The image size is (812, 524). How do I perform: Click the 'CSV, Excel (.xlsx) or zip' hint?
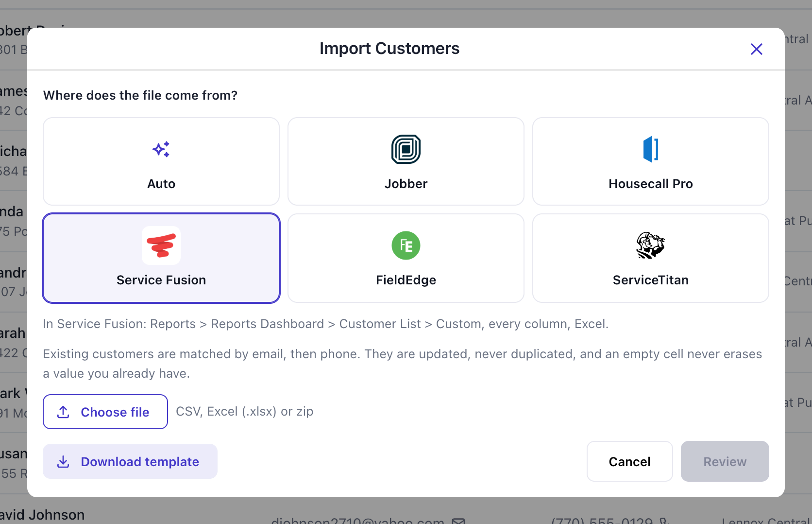[244, 411]
